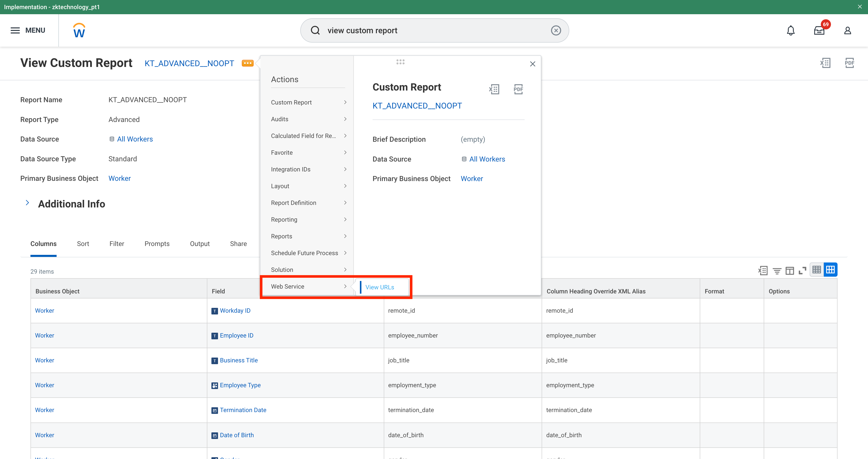
Task: Switch to the Filter tab
Action: coord(116,244)
